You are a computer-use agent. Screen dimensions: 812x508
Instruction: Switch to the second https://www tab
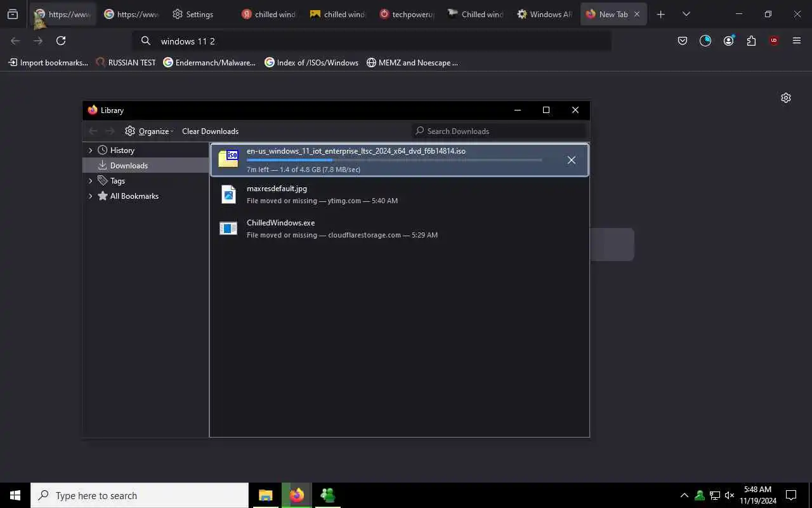pos(132,14)
